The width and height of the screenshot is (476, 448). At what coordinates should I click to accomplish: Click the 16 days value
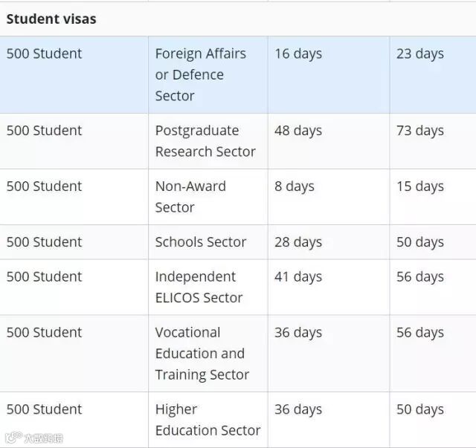(x=298, y=53)
